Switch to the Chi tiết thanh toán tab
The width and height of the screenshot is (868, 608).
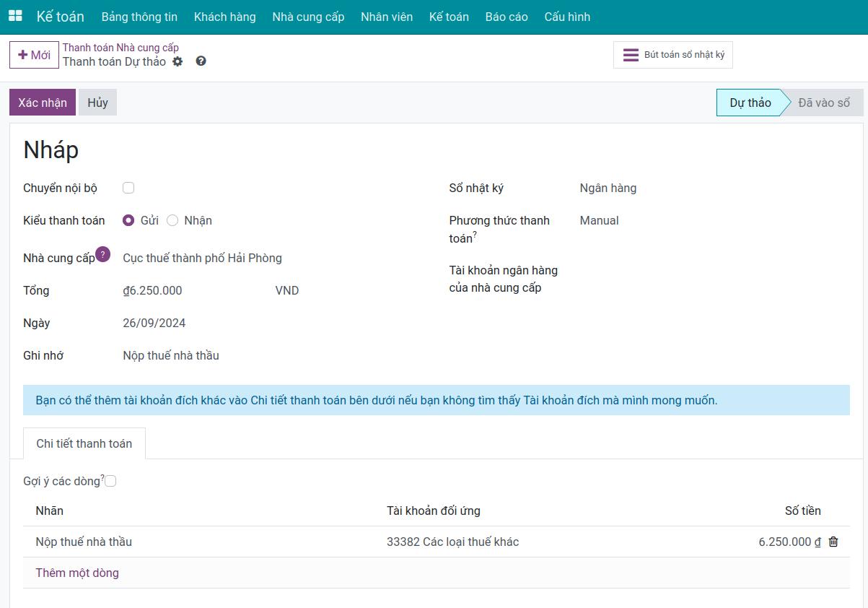[84, 443]
